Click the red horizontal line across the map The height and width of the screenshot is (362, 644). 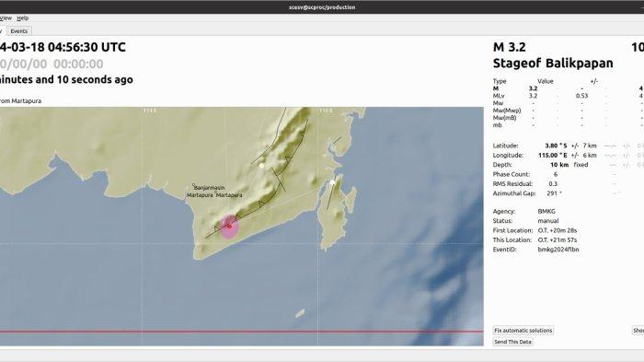[241, 332]
